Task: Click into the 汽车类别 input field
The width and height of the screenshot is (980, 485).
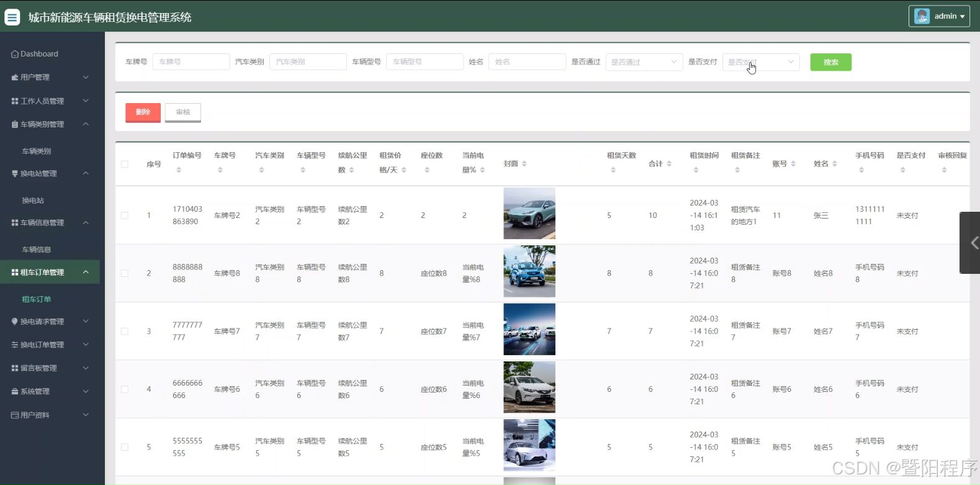Action: (308, 62)
